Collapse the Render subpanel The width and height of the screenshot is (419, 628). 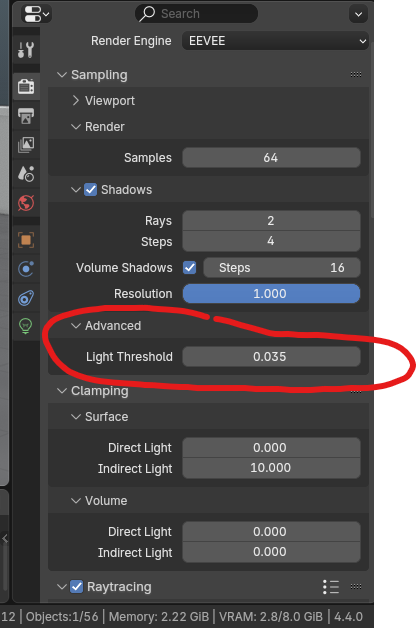pos(76,127)
